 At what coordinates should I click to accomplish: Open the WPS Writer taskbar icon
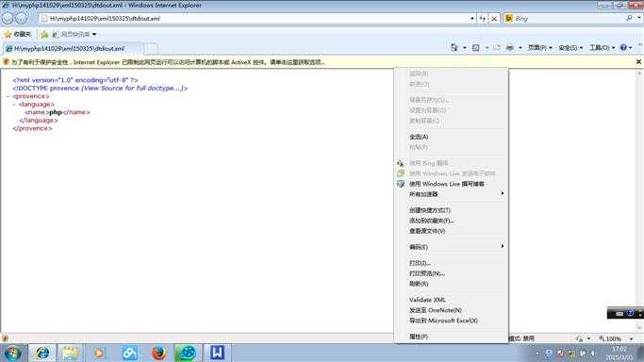(x=217, y=353)
